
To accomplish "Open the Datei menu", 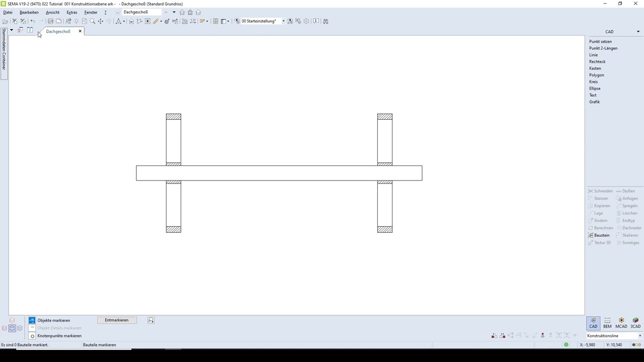I will [x=8, y=12].
